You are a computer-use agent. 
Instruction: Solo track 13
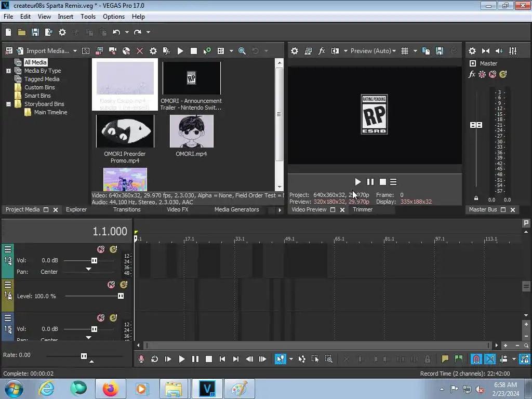(113, 249)
